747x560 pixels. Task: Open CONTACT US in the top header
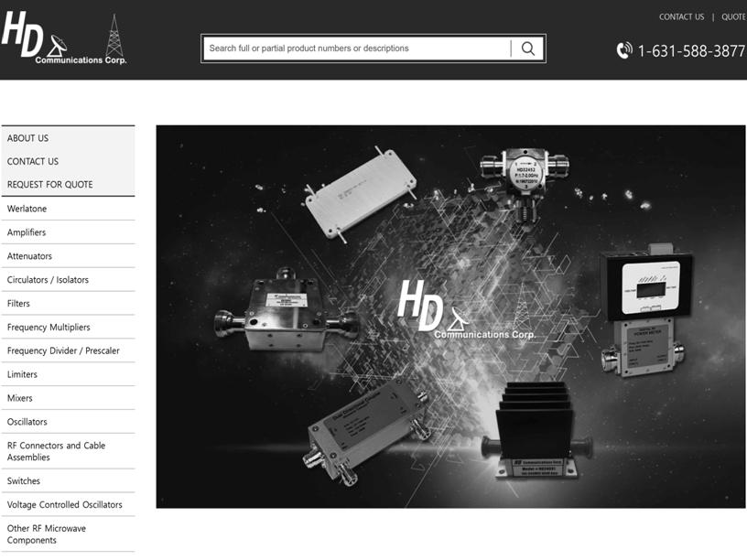click(x=681, y=16)
